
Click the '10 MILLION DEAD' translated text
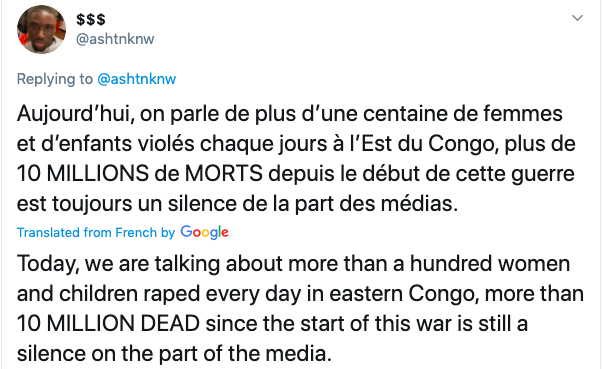[x=108, y=323]
